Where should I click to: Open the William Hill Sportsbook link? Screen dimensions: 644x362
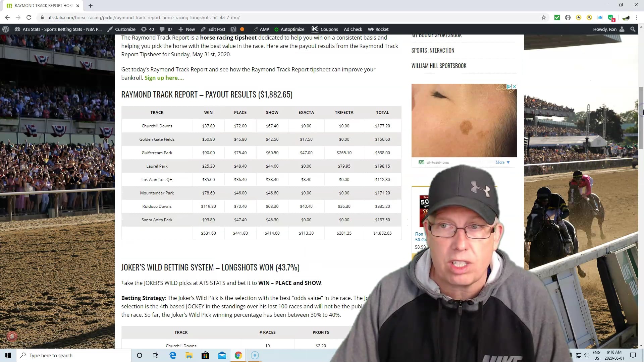439,66
